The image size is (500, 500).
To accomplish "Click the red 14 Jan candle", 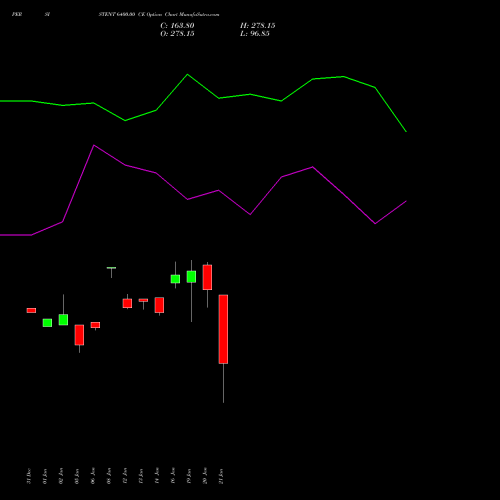I will click(x=159, y=305).
